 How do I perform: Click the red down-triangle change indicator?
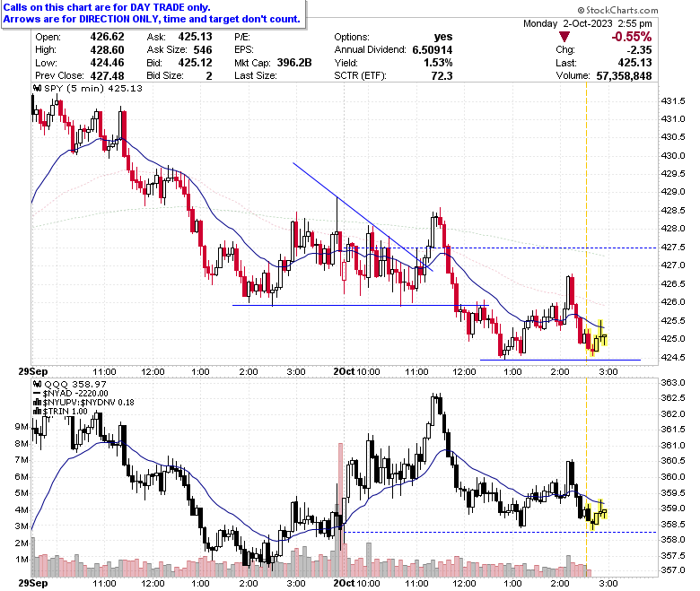564,37
